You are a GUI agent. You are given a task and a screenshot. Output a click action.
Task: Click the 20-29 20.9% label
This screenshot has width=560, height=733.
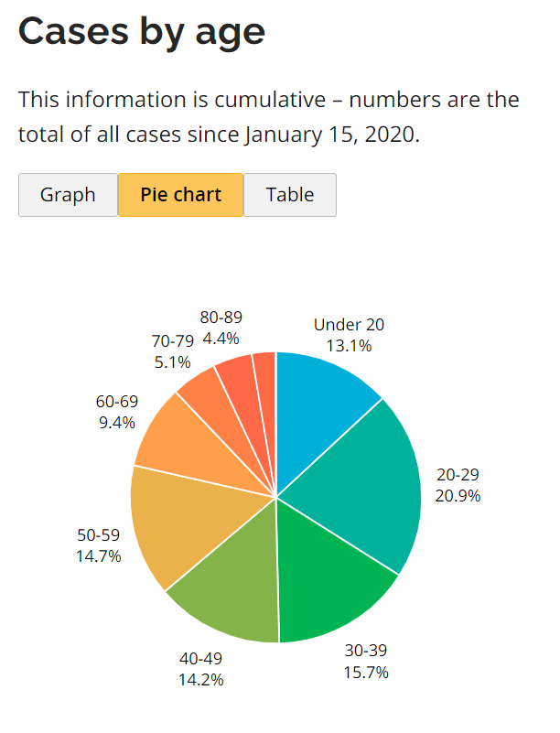(x=458, y=485)
